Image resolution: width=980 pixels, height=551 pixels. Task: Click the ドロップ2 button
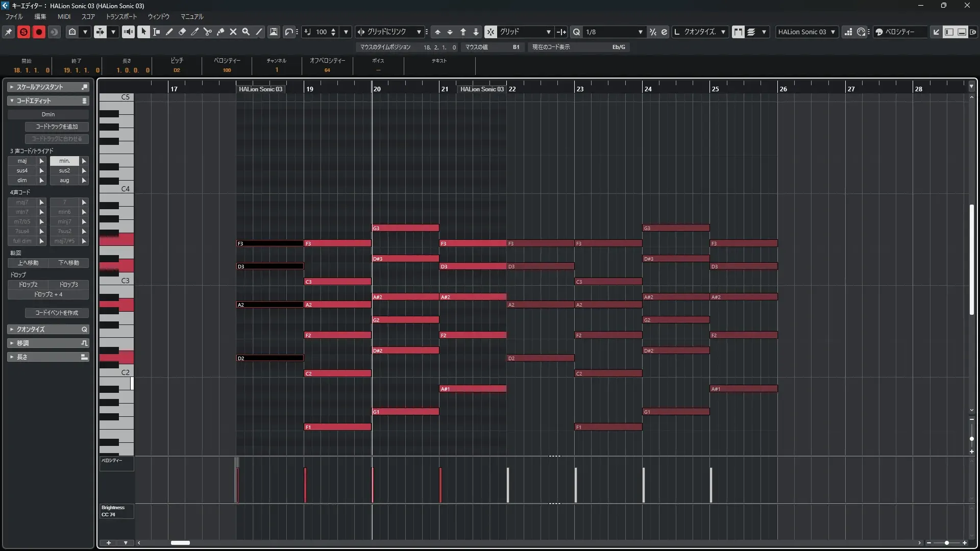click(x=28, y=285)
